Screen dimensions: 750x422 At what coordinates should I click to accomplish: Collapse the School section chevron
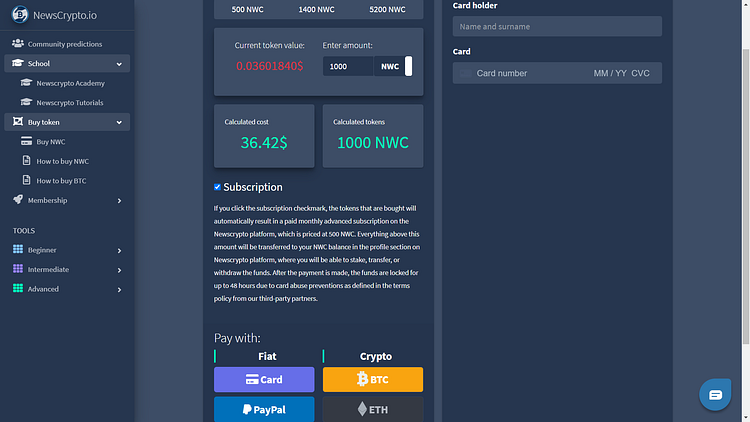tap(119, 64)
